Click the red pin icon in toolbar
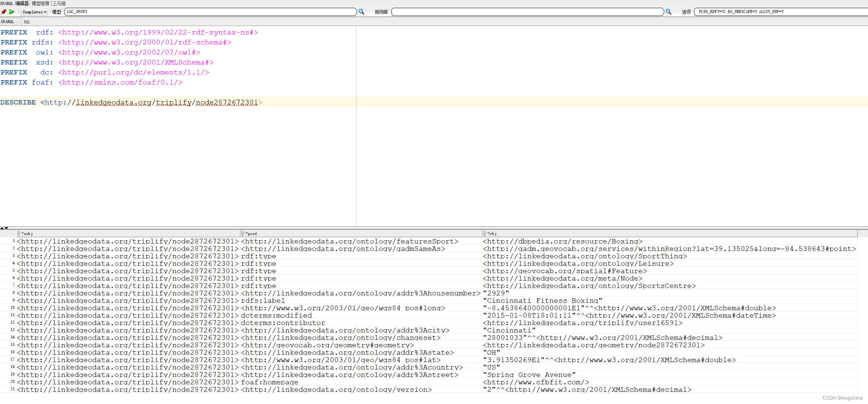This screenshot has width=868, height=404. tap(4, 12)
